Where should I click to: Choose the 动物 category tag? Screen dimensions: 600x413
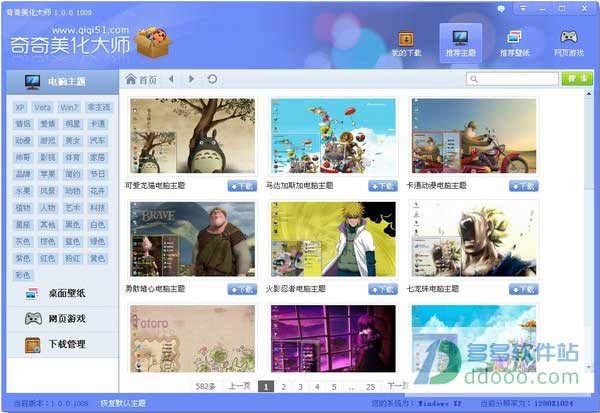tap(73, 191)
